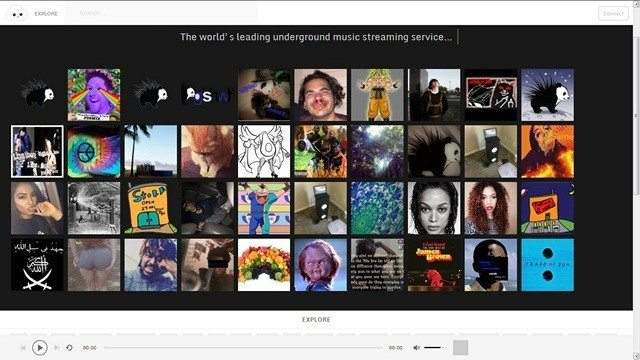Click the EXPLORE link below the thumbnail grid

316,320
